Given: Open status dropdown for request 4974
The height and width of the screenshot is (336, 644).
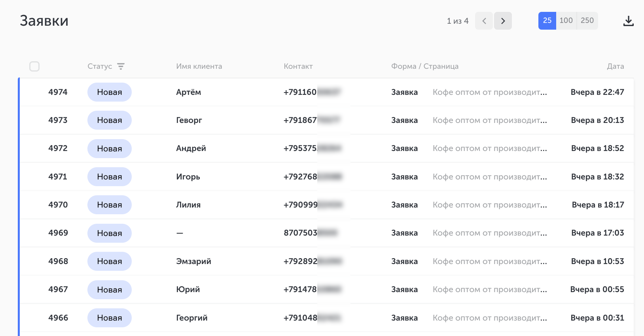Looking at the screenshot, I should pos(110,92).
